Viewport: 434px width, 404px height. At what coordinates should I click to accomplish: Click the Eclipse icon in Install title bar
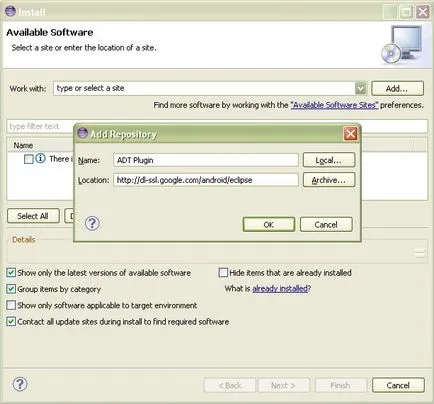point(10,11)
